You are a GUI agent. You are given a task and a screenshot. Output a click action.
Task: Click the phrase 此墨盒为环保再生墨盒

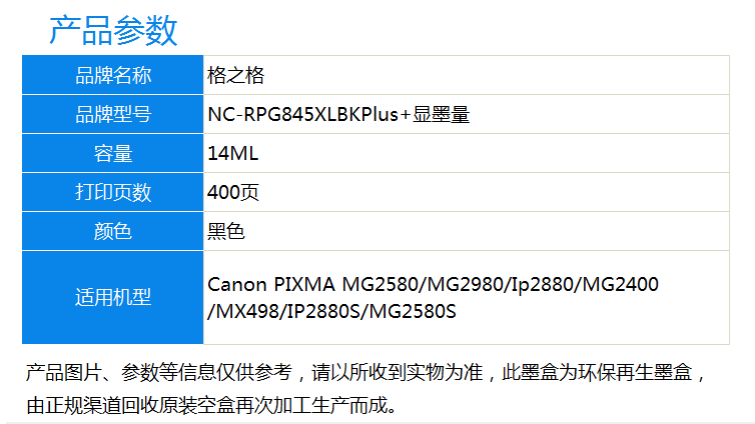(597, 372)
